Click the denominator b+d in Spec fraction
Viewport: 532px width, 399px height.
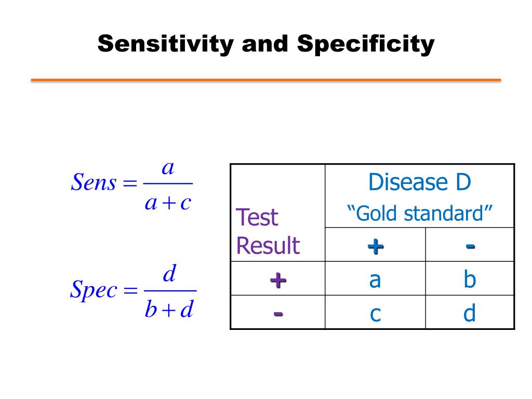pos(169,309)
